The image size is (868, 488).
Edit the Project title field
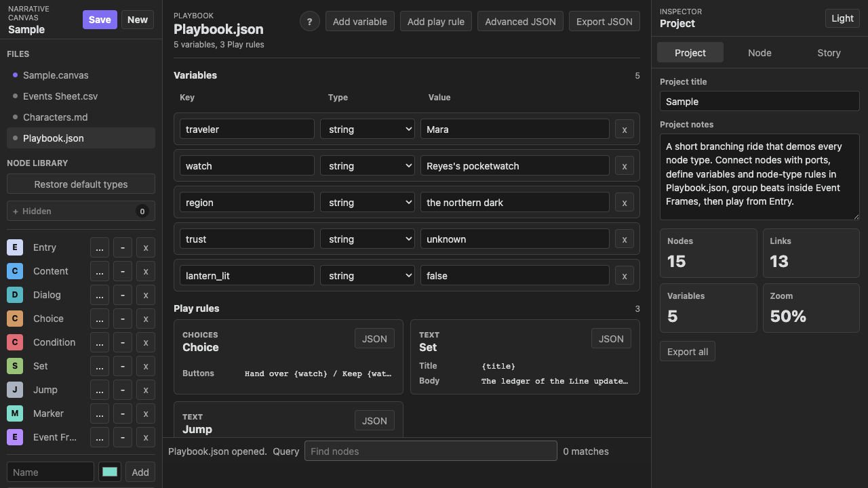tap(759, 102)
